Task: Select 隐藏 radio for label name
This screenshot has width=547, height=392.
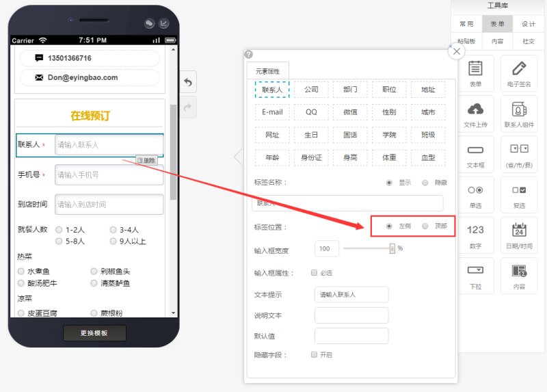Action: click(x=425, y=183)
